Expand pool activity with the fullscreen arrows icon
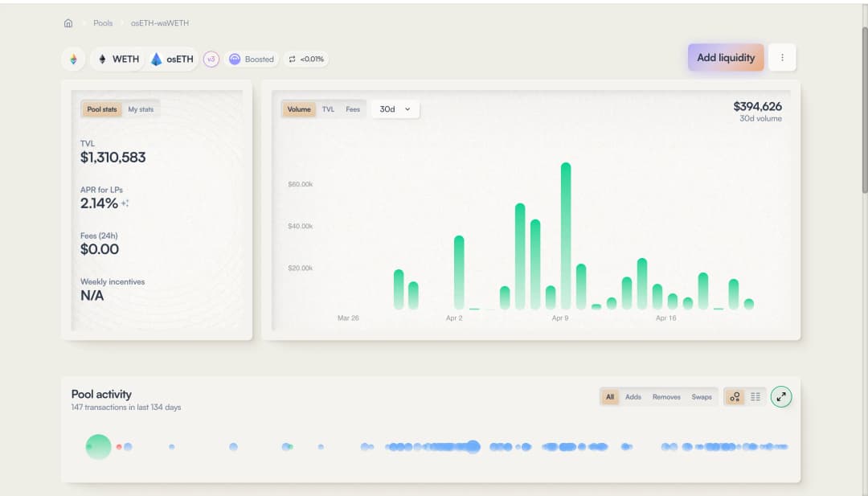Image resolution: width=868 pixels, height=496 pixels. [x=781, y=396]
